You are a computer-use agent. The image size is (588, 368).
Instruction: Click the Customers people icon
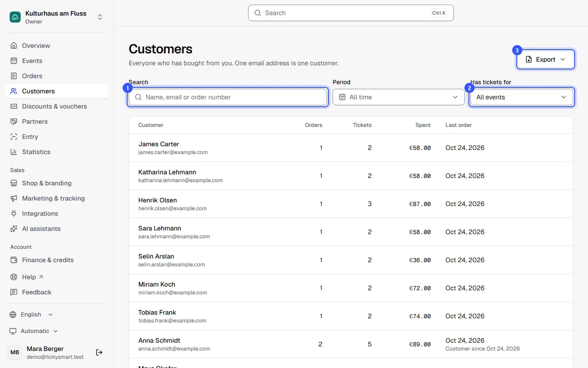tap(14, 91)
